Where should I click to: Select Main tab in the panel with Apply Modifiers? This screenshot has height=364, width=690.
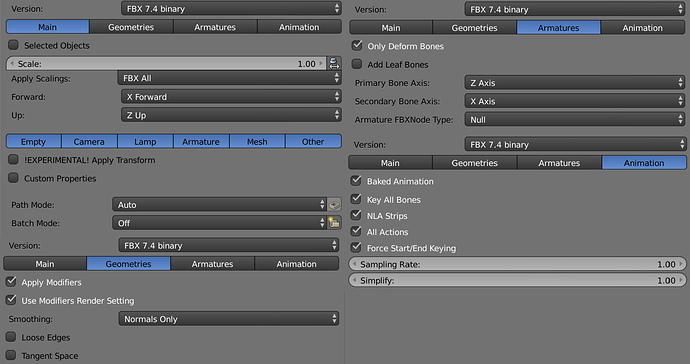click(45, 264)
